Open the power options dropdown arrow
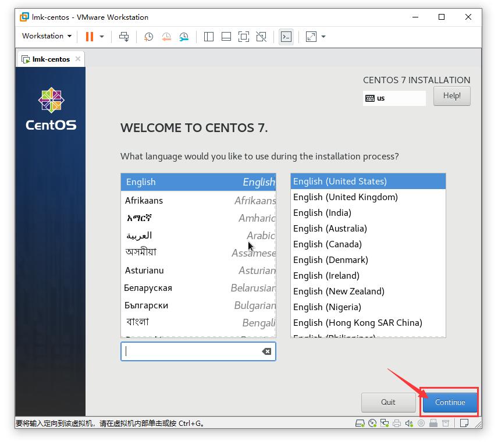This screenshot has width=498, height=448. [102, 37]
